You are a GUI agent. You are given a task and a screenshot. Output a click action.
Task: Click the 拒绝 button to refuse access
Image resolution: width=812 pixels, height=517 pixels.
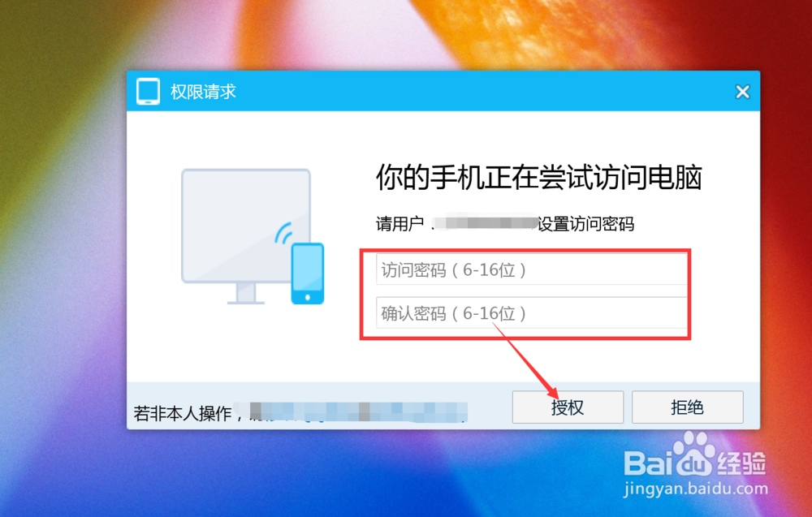tap(687, 407)
